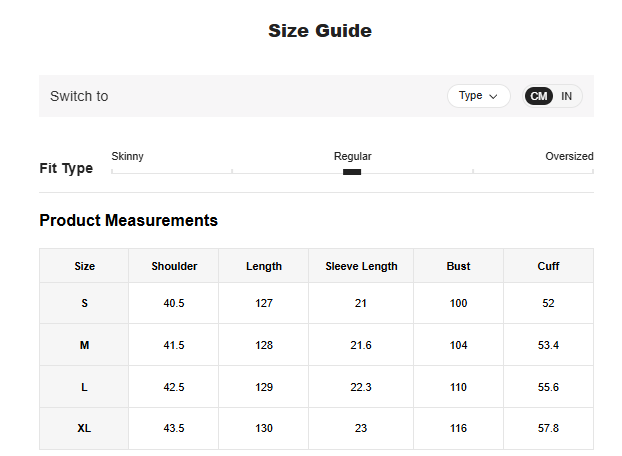Screen dimensions: 622x456
Task: Select the M size row label
Action: [85, 345]
